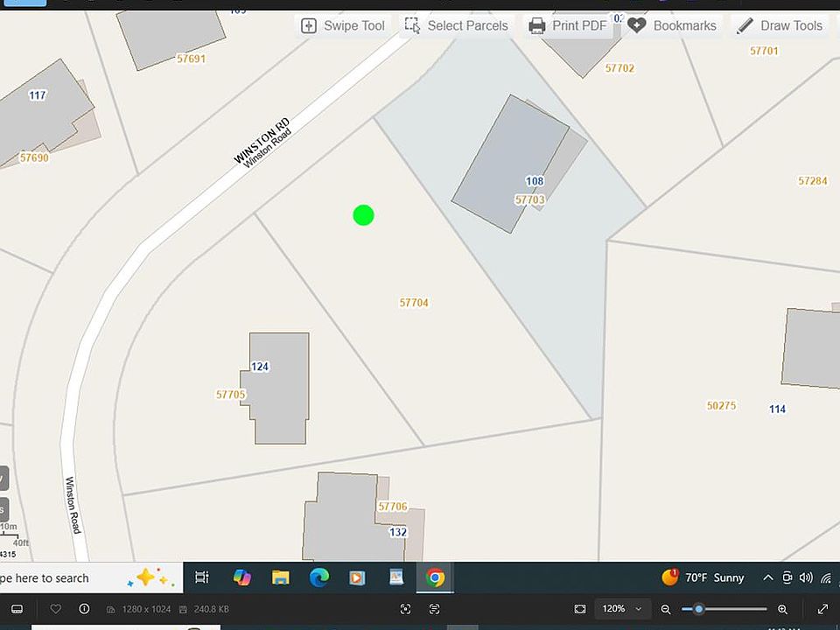Activate the Swipe Tool

[343, 25]
